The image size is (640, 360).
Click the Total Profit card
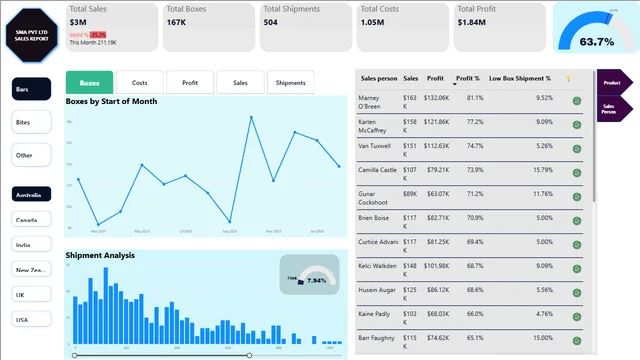click(500, 27)
